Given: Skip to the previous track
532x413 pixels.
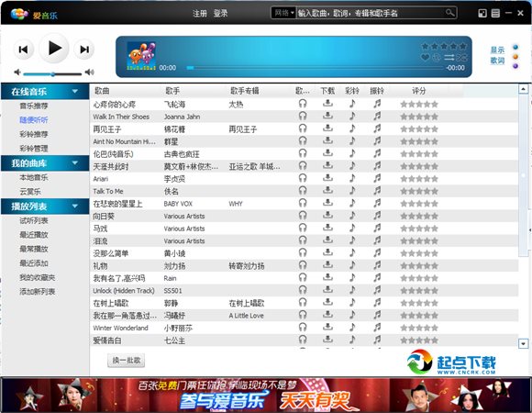Looking at the screenshot, I should [x=23, y=50].
